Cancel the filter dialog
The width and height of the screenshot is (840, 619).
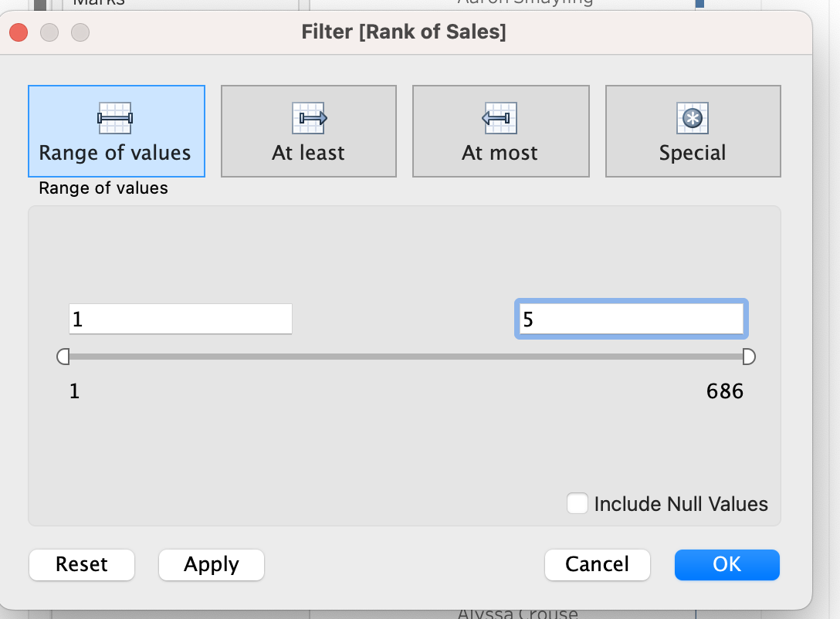(598, 564)
